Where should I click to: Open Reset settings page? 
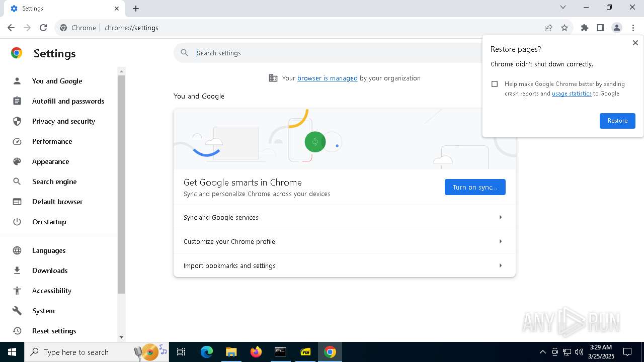[x=54, y=331]
